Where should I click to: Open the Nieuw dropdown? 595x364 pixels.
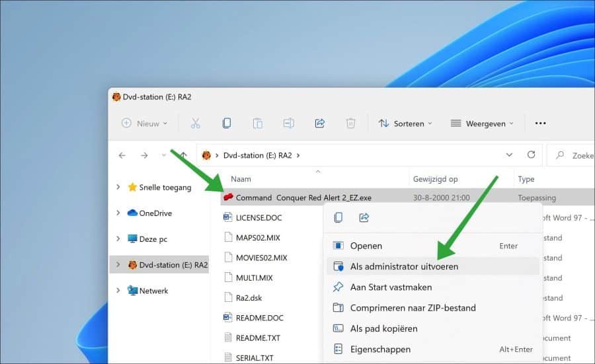point(145,124)
